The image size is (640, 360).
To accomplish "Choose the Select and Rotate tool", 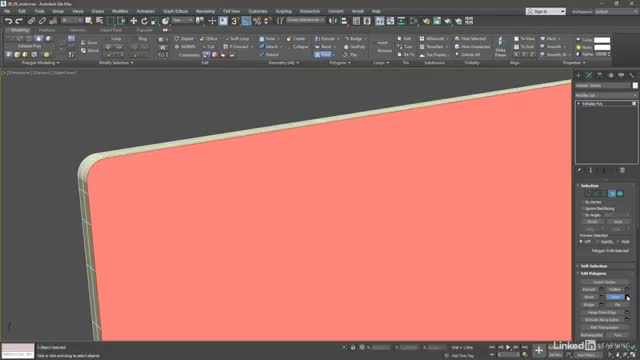I will [x=144, y=21].
